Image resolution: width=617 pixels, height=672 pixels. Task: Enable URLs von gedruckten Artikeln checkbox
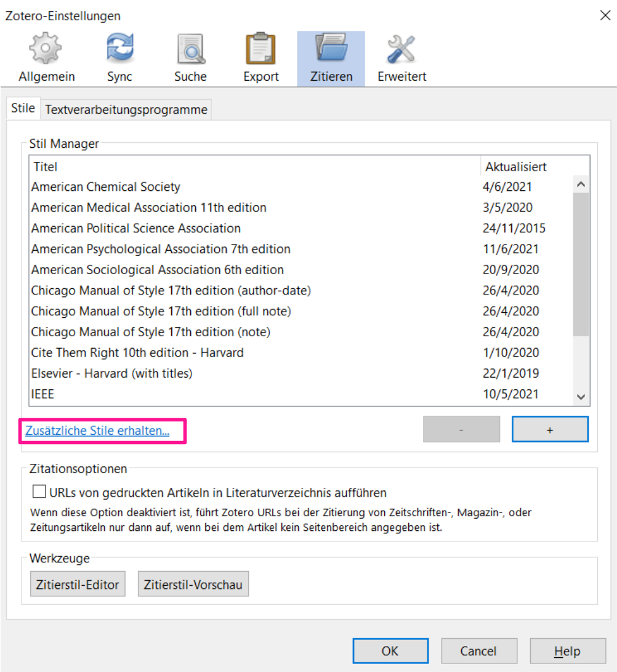click(39, 491)
